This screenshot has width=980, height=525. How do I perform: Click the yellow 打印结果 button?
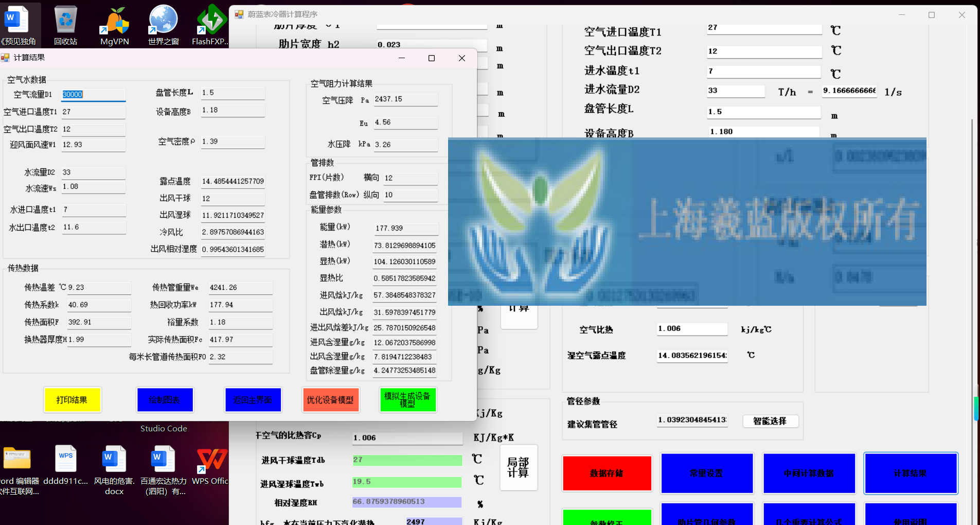click(72, 400)
